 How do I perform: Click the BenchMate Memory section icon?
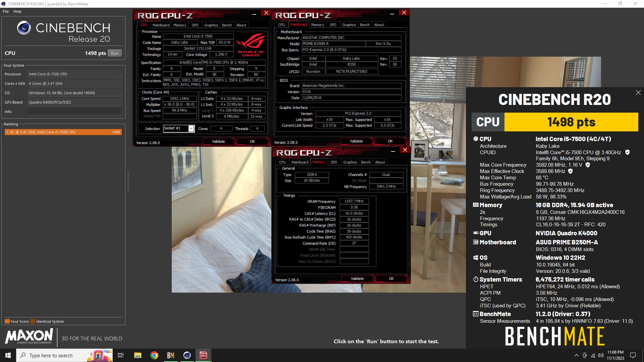tap(476, 205)
